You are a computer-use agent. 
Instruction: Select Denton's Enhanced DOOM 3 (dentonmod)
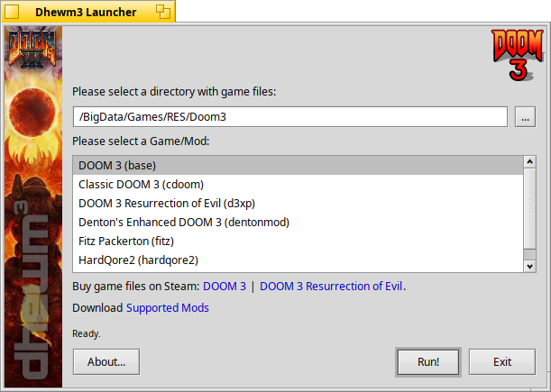tap(298, 223)
